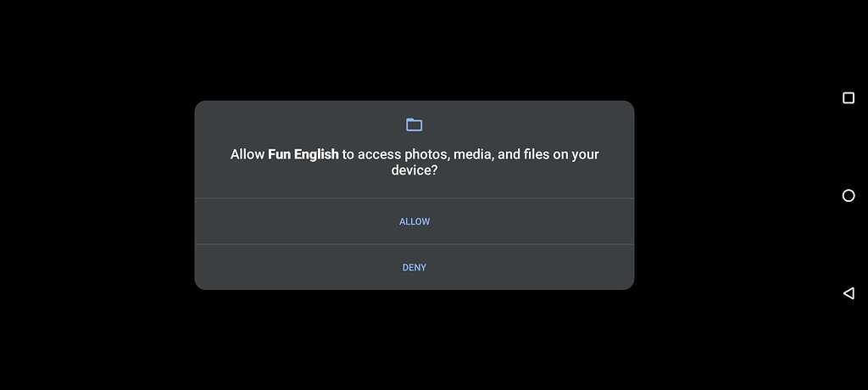Select the storage permission folder symbol
868x390 pixels.
[x=414, y=125]
